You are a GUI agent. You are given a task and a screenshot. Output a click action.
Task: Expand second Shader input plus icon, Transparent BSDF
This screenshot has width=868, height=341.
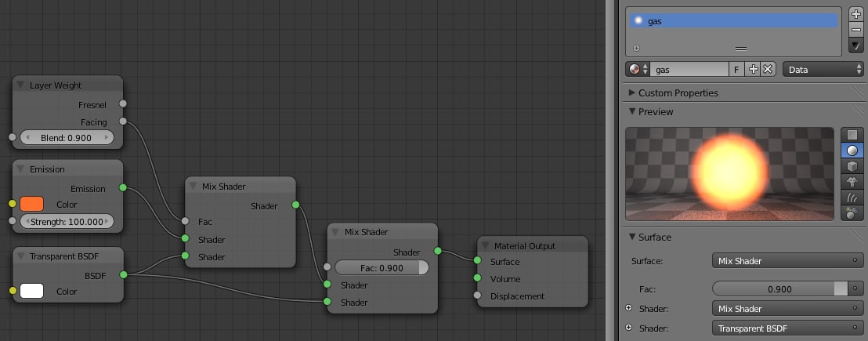point(629,328)
